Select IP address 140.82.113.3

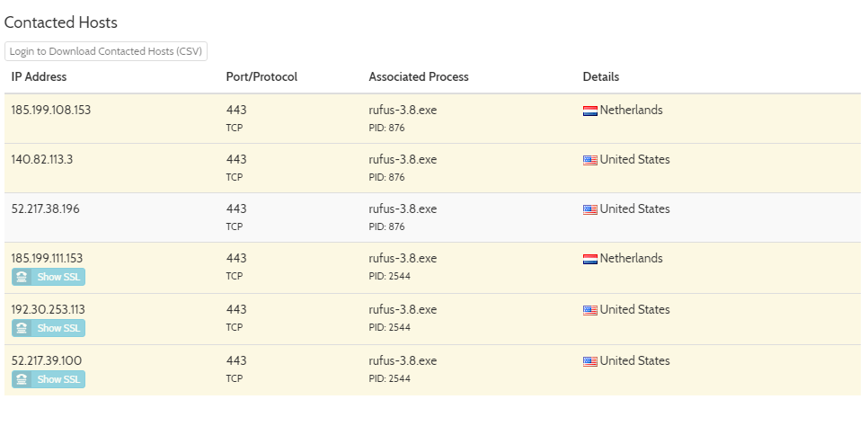pos(42,160)
